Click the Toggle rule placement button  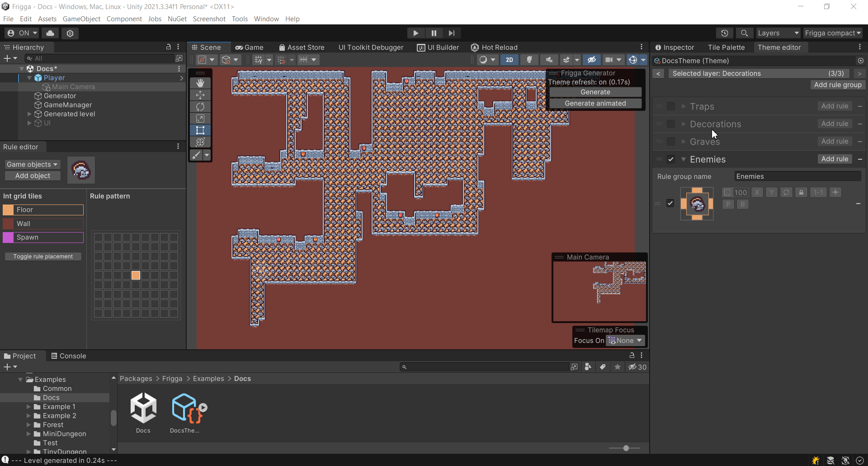click(43, 257)
